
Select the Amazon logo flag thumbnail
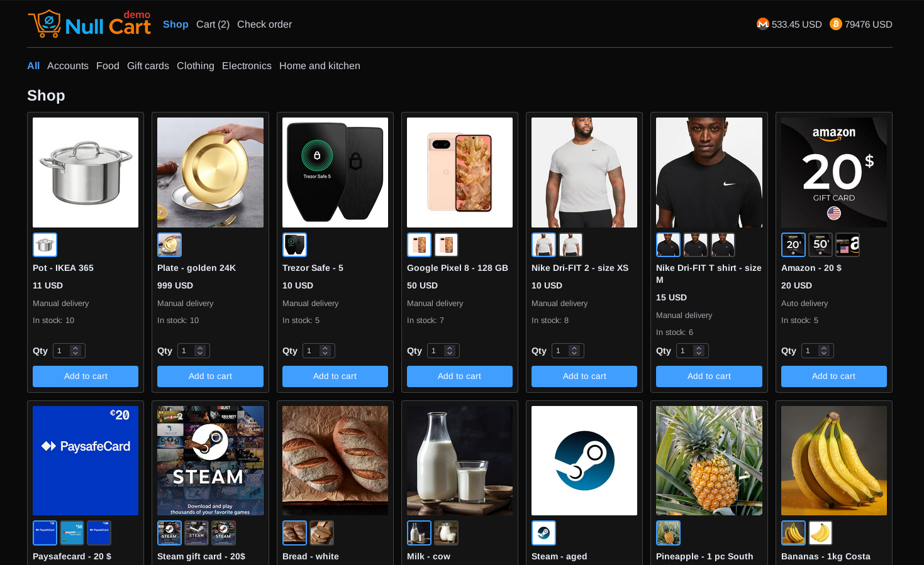pyautogui.click(x=847, y=244)
